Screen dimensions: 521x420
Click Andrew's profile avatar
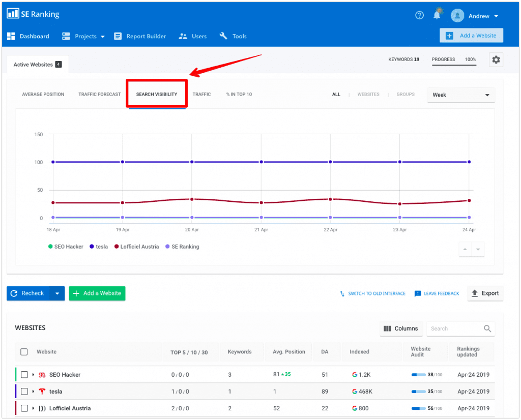(x=457, y=16)
